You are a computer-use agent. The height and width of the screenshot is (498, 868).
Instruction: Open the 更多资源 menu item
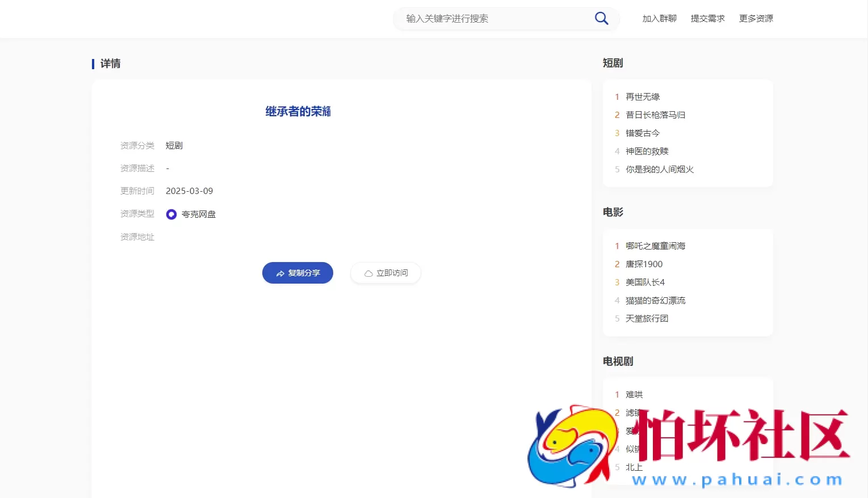point(756,18)
